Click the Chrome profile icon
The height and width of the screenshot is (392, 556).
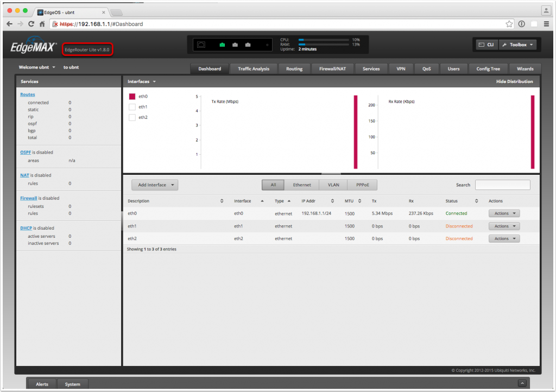[546, 11]
